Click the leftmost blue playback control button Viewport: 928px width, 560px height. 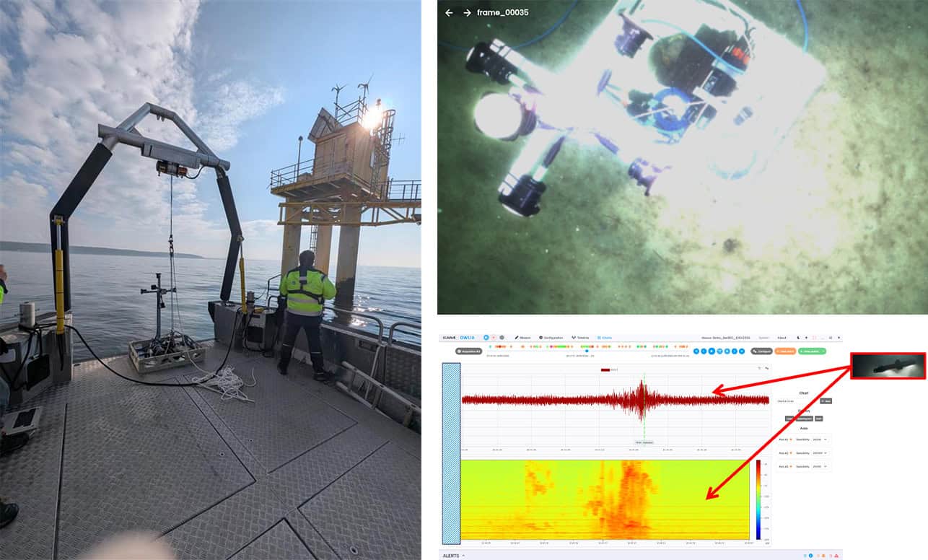coord(696,351)
